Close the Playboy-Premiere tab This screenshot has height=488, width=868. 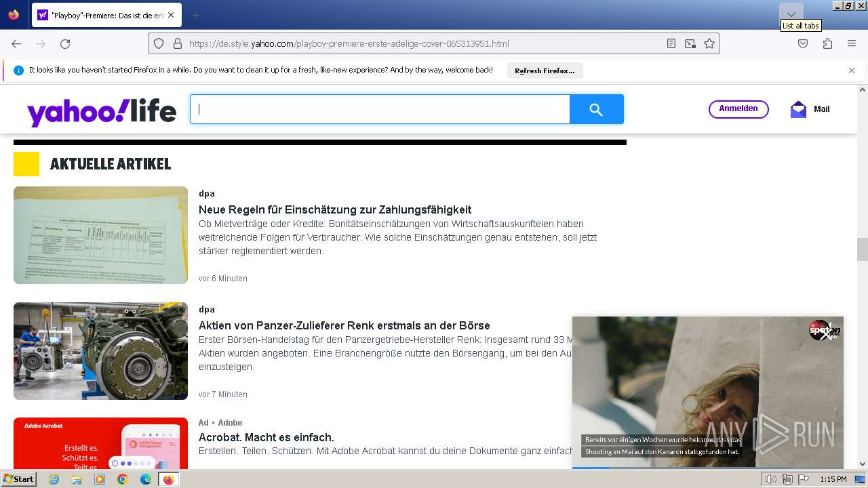[170, 15]
